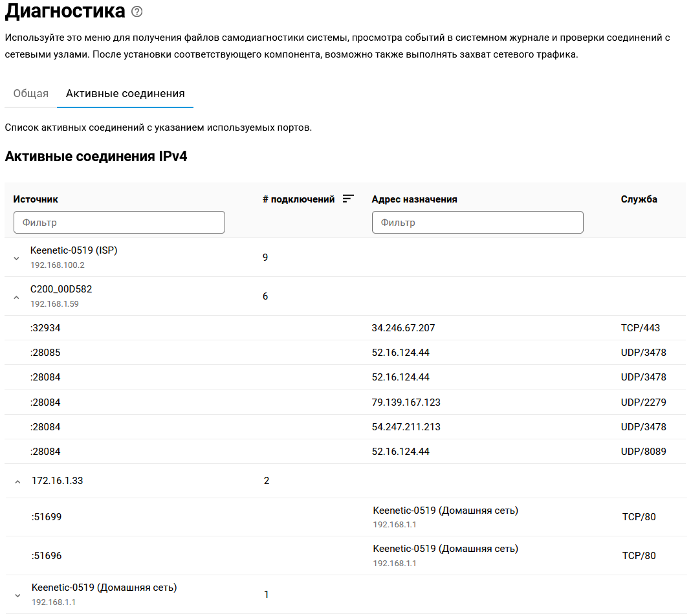Click the 79.139.167.123 destination entry

pos(406,402)
